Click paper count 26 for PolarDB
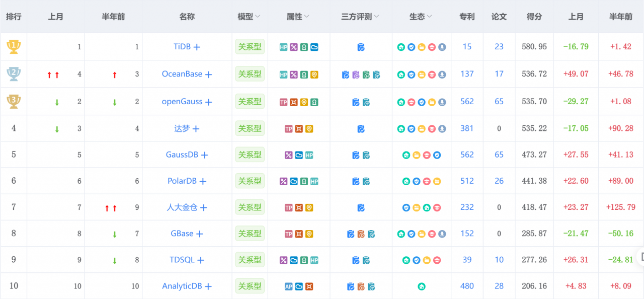This screenshot has width=644, height=299. coord(499,181)
